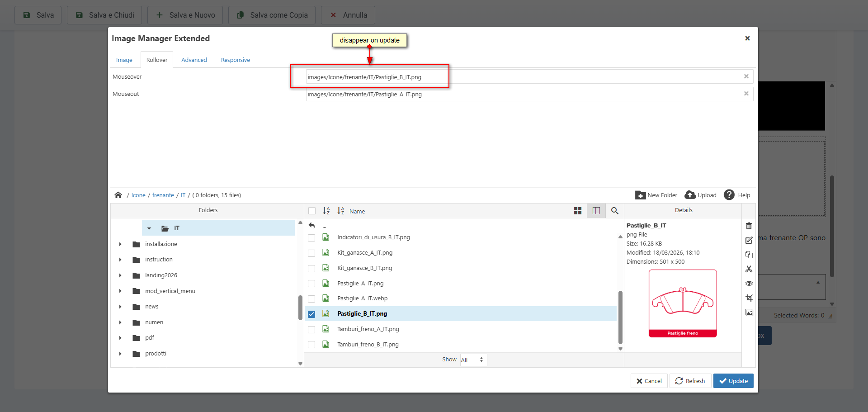Click Annulla in the background toolbar

tap(348, 15)
